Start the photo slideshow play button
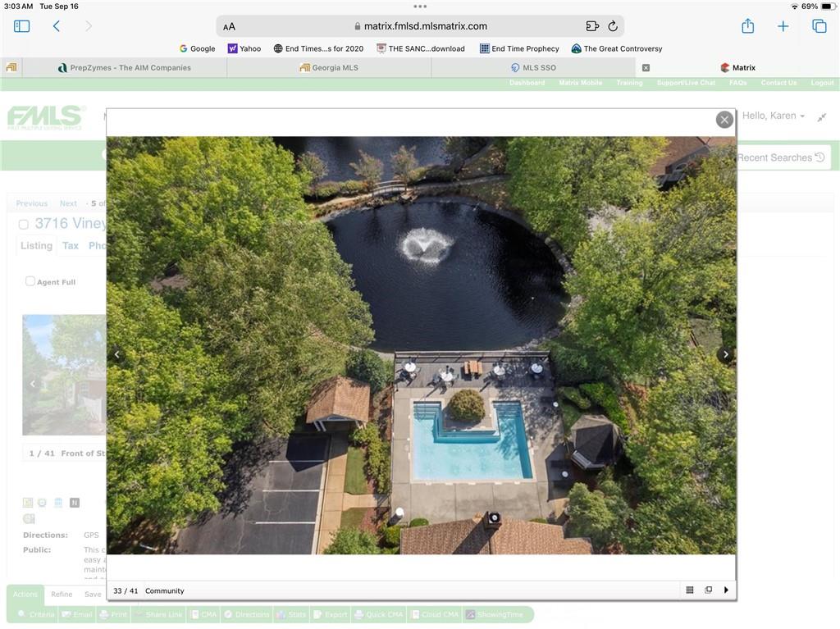This screenshot has height=629, width=840. pyautogui.click(x=726, y=590)
